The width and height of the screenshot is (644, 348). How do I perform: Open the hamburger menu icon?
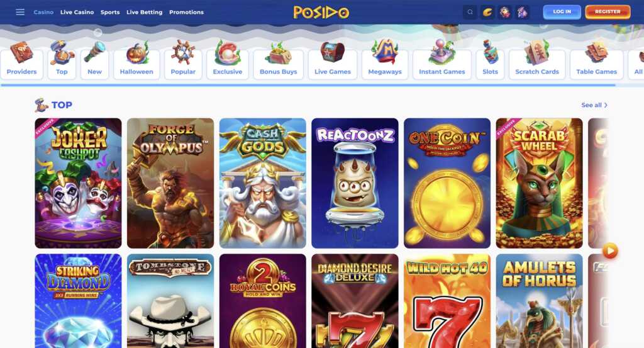pos(20,12)
